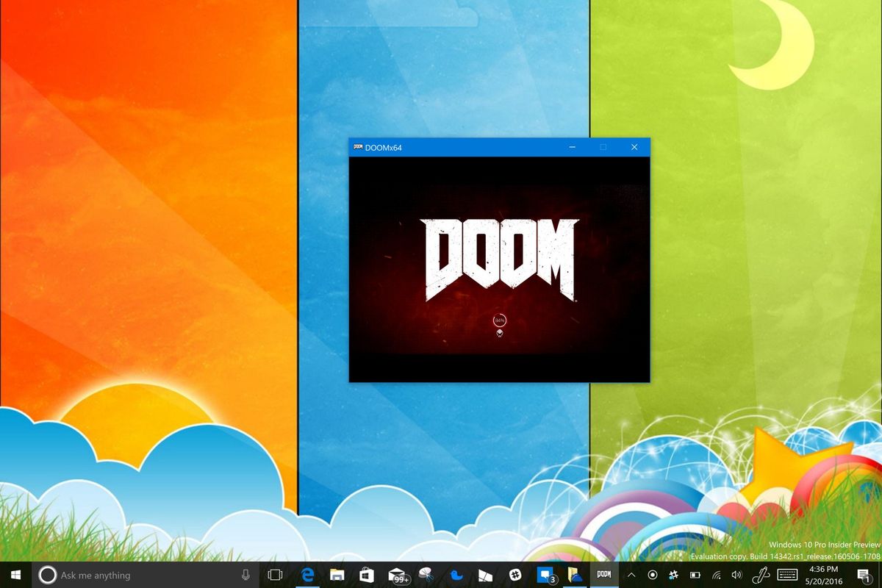Open Microsoft Edge from the taskbar
The image size is (882, 588).
pos(309,576)
